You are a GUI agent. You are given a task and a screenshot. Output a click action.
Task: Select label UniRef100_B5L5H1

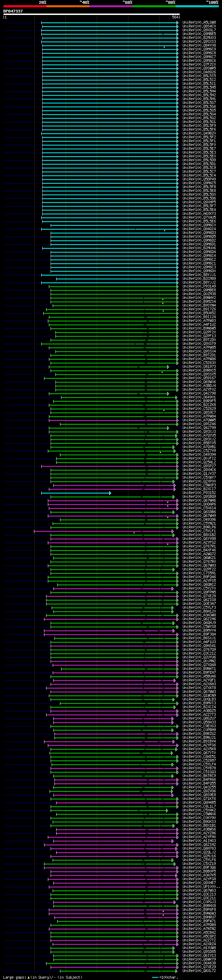pos(199,99)
